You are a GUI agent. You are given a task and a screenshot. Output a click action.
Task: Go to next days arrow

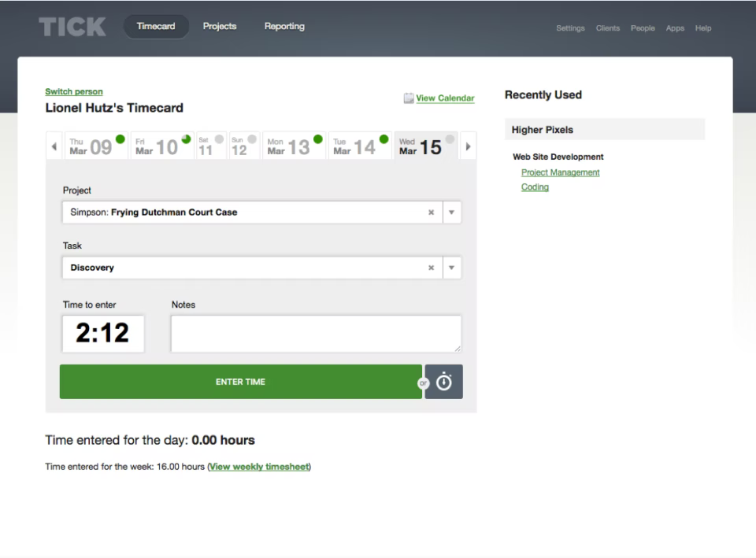(x=468, y=146)
